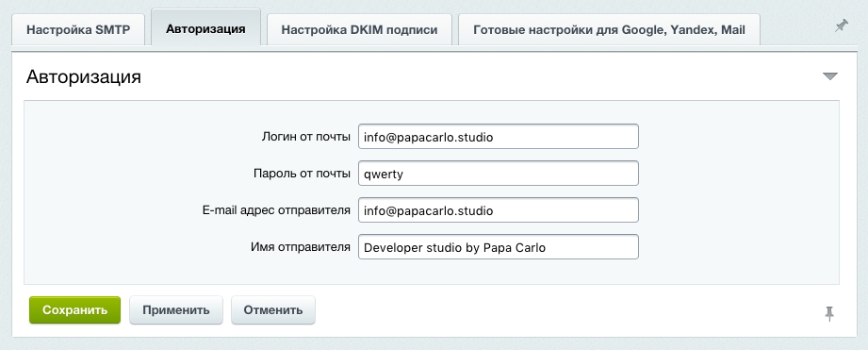Cancel changes with the Отменить button
Screen dimensions: 868x350
coord(273,310)
